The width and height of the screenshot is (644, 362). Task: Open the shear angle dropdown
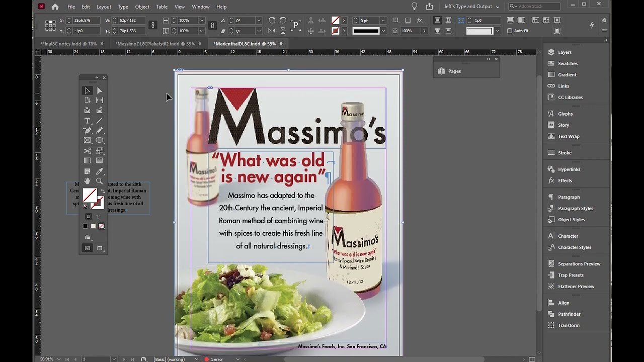pos(259,31)
